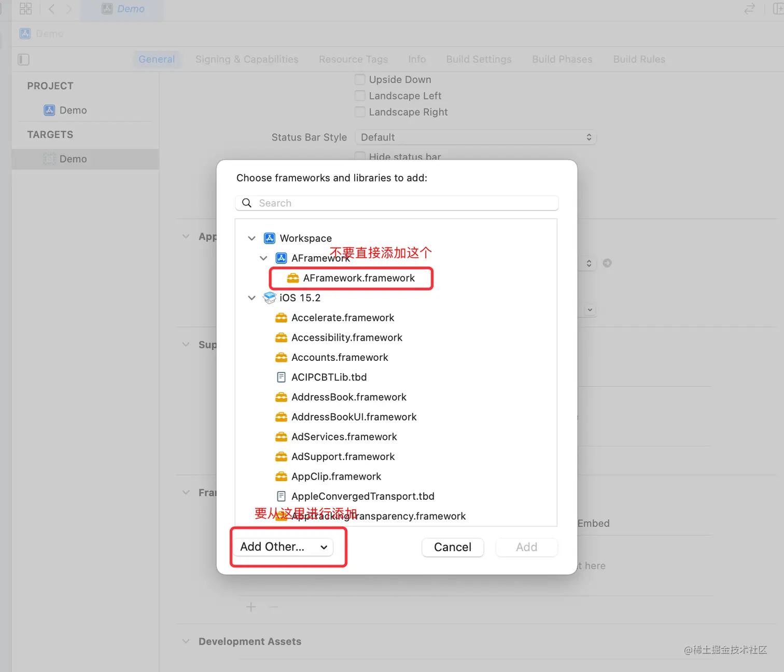Collapse the App section disclosure chevron
784x672 pixels.
186,236
